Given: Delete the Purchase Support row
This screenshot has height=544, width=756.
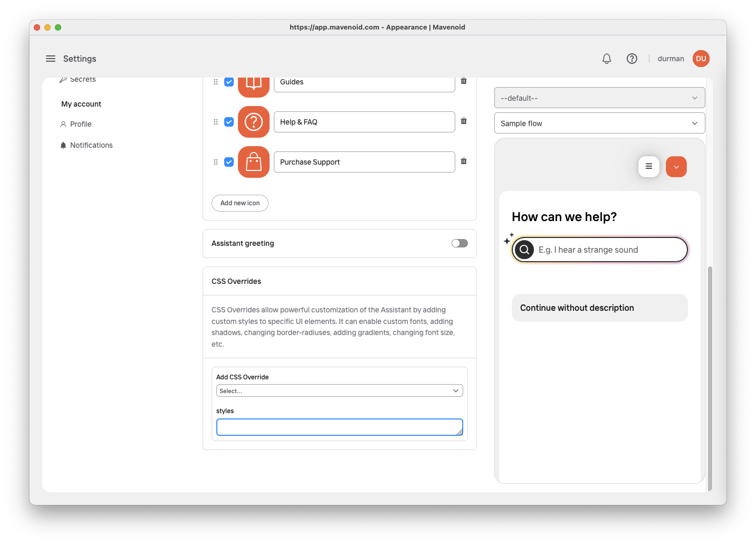Looking at the screenshot, I should [464, 161].
